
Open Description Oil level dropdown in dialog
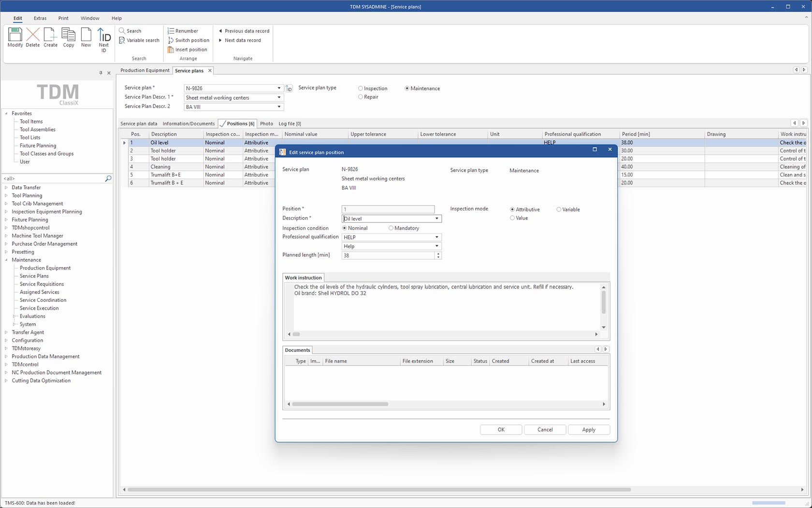pos(437,219)
